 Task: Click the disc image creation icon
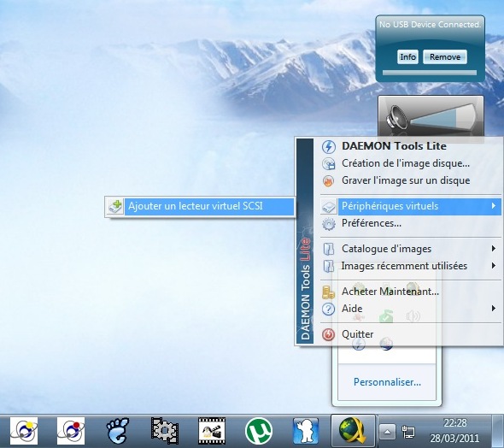tap(329, 163)
